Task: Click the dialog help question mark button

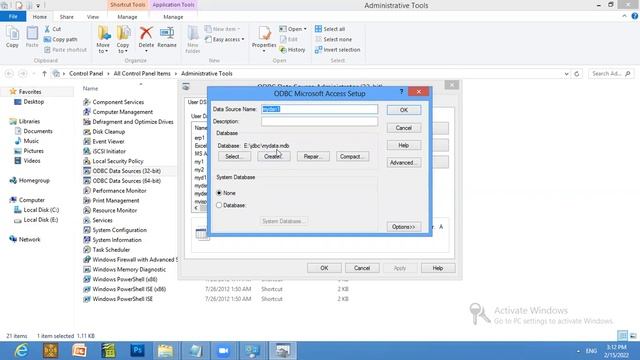Action: [401, 92]
